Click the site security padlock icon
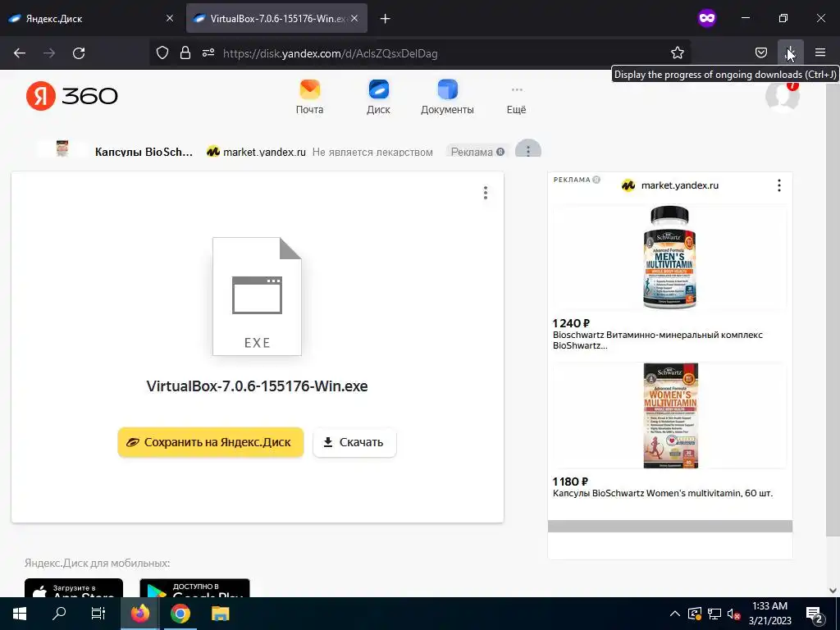The height and width of the screenshot is (630, 840). click(185, 52)
